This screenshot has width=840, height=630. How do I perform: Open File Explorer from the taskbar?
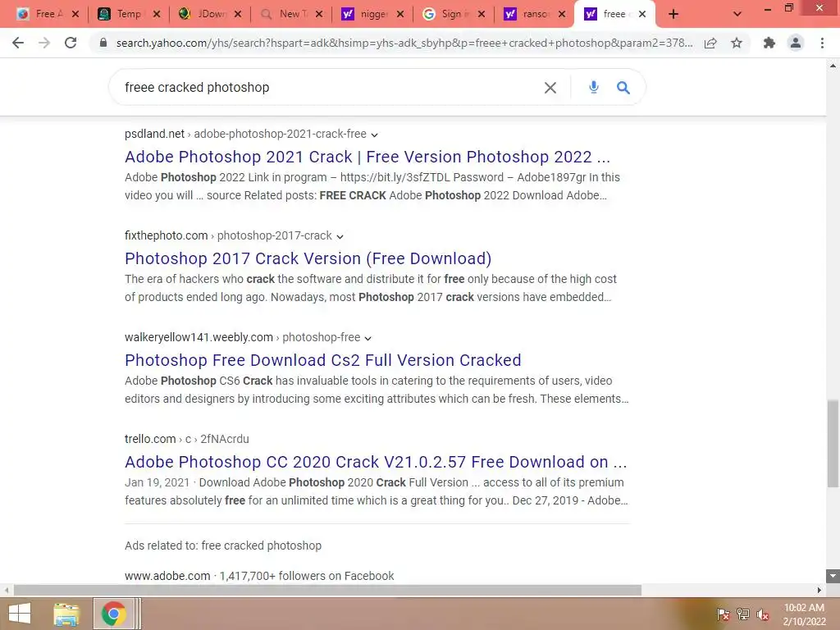(66, 614)
